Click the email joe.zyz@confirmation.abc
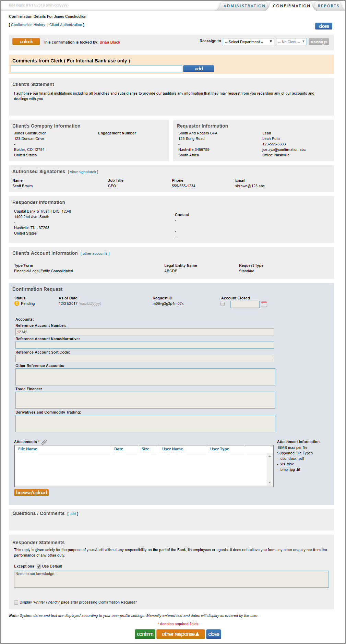 [x=284, y=150]
